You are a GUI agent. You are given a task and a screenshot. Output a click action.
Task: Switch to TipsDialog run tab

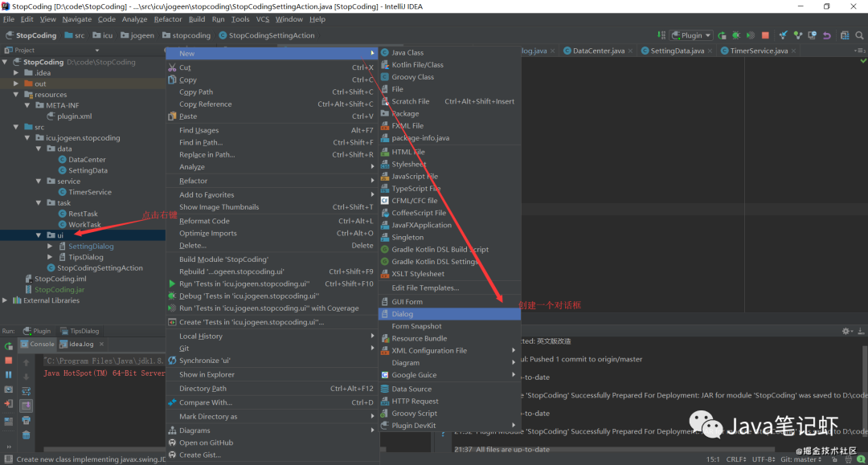[x=80, y=331]
